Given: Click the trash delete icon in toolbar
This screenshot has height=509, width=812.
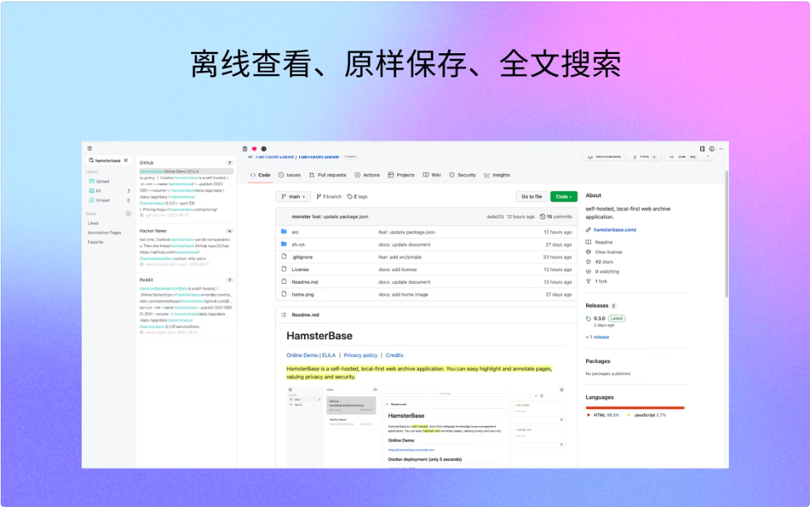Looking at the screenshot, I should tap(245, 149).
